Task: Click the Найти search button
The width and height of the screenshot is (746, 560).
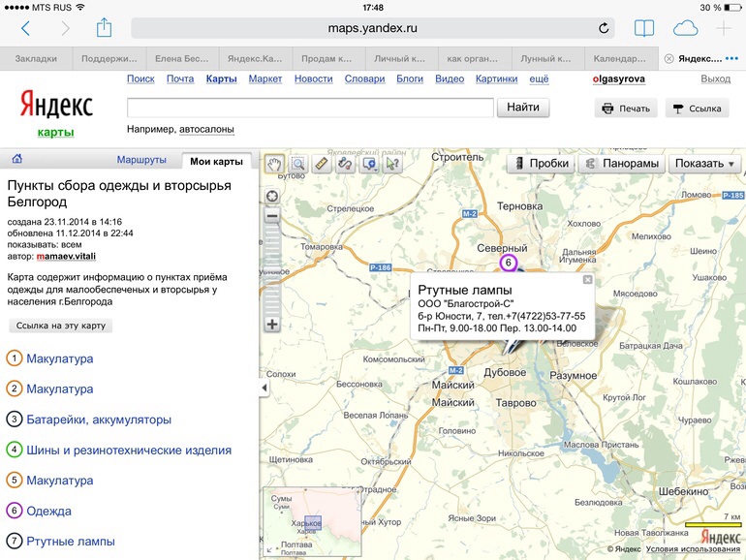Action: [x=523, y=108]
